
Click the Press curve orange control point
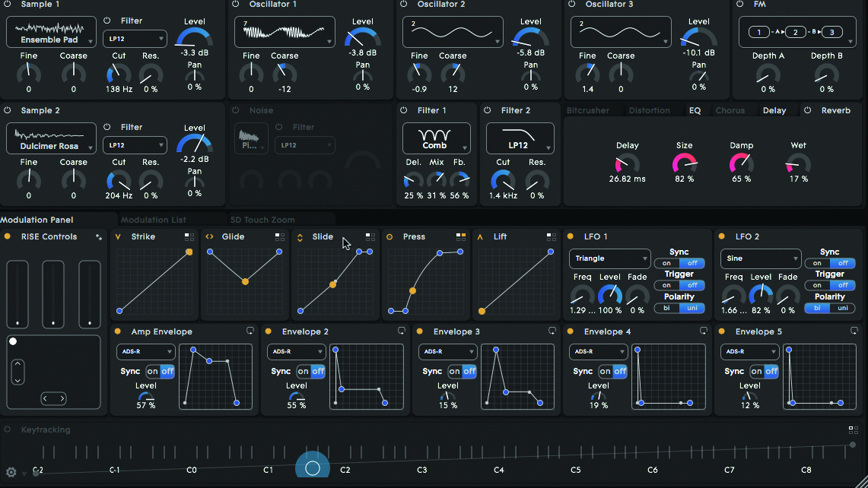[x=412, y=290]
